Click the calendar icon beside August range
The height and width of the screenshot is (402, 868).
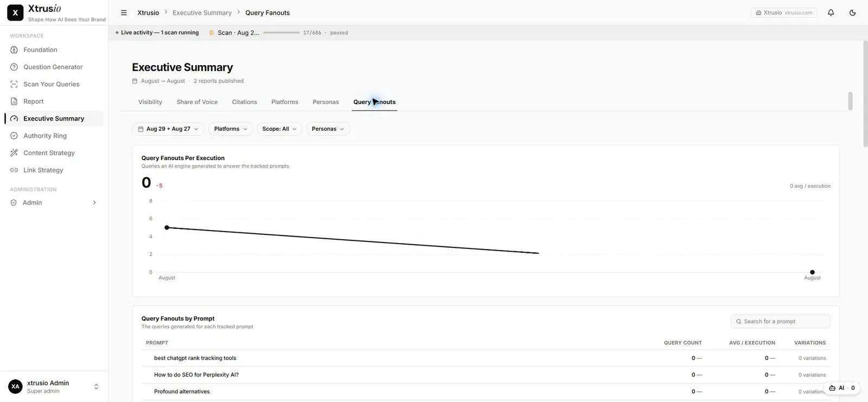click(135, 81)
